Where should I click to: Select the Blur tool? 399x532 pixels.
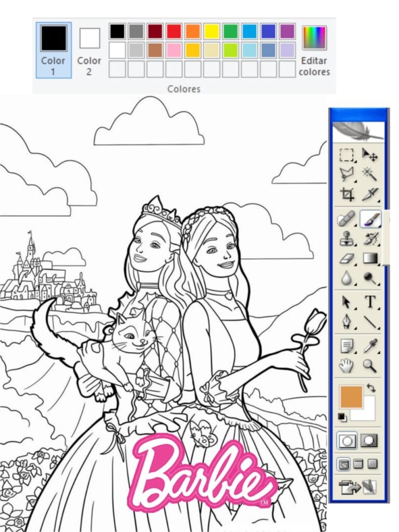tap(347, 278)
